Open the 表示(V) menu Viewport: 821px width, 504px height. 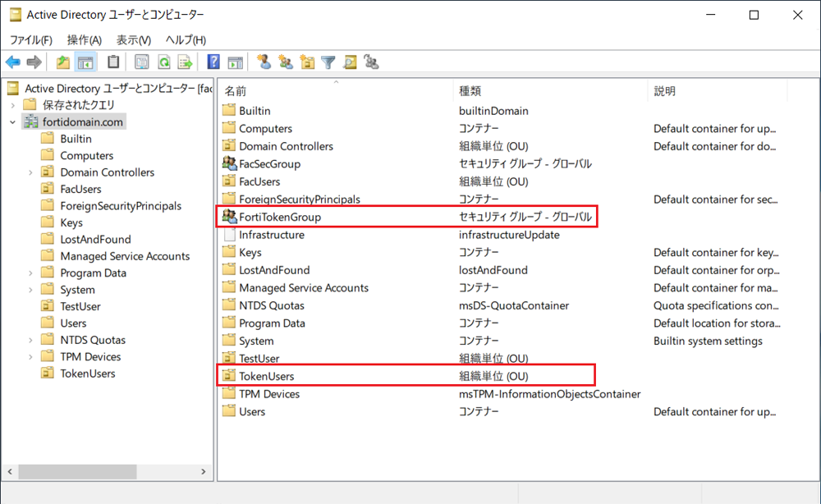click(x=133, y=39)
